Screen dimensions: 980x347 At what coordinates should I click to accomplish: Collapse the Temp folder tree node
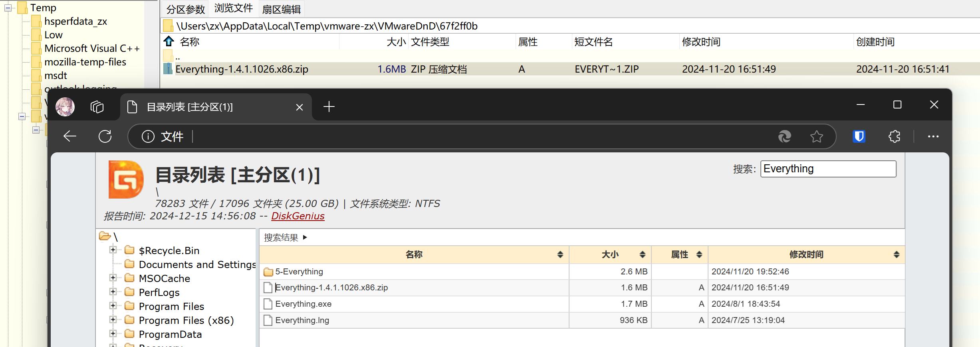(8, 8)
